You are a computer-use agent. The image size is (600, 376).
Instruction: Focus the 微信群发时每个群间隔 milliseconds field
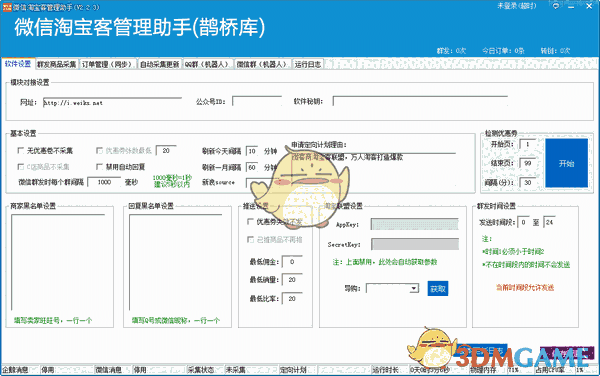click(104, 182)
